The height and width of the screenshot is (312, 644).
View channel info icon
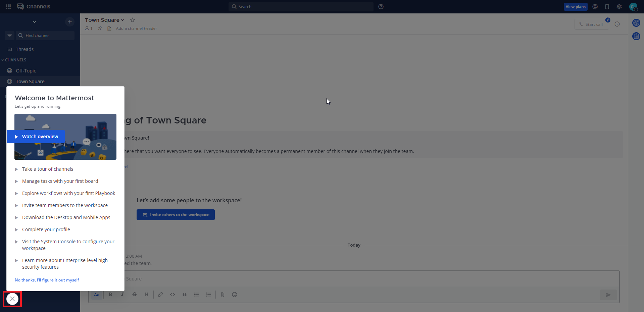point(617,24)
